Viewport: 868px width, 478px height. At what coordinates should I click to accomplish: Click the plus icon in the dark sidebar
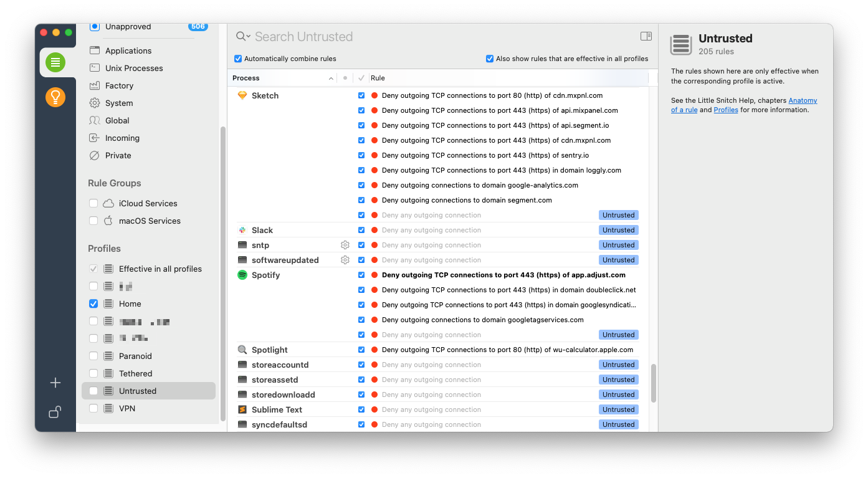(55, 383)
